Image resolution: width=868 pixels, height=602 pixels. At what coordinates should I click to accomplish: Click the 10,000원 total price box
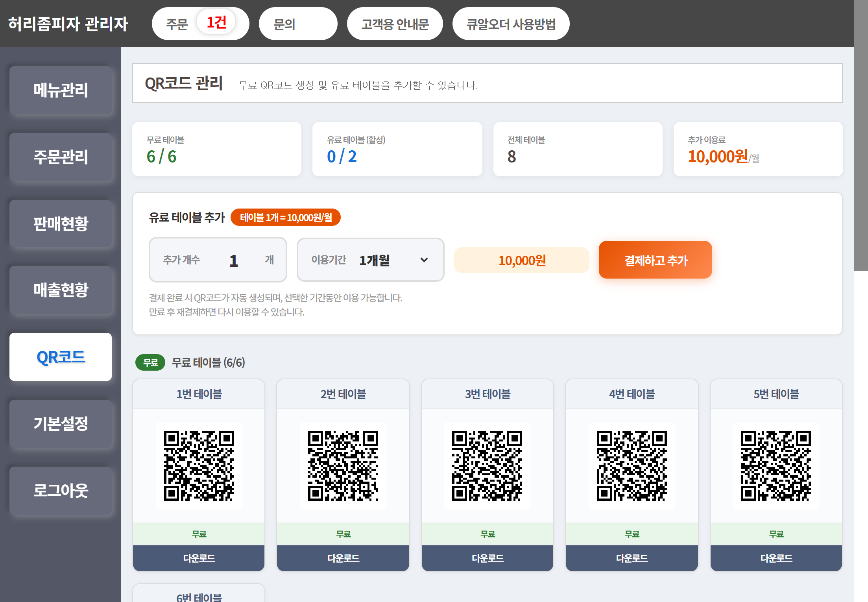[522, 260]
